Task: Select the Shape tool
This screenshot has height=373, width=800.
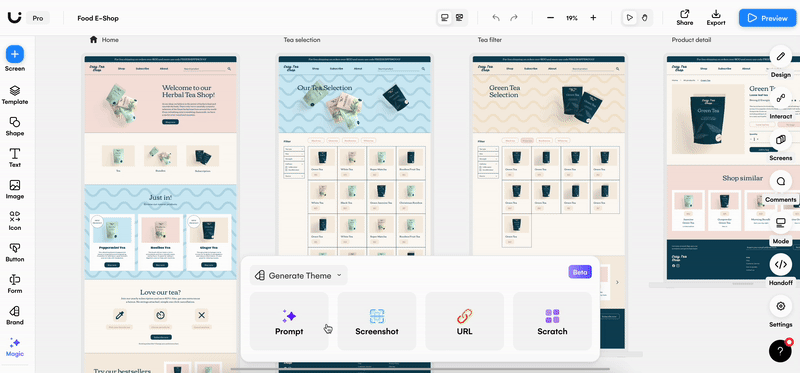Action: tap(15, 127)
